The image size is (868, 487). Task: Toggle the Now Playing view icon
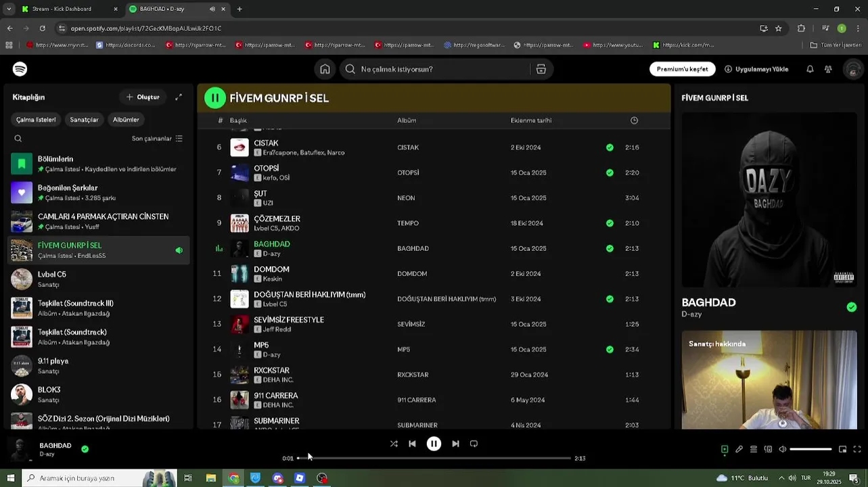725,449
